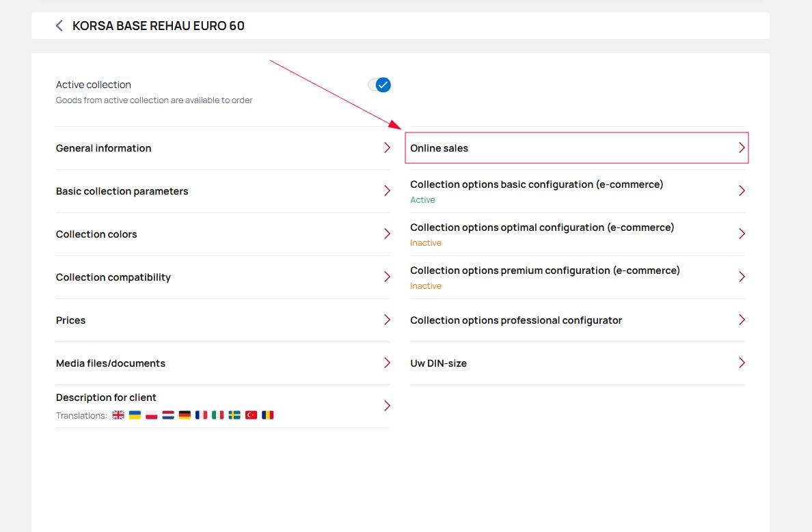
Task: Expand the Prices row arrow
Action: 387,320
